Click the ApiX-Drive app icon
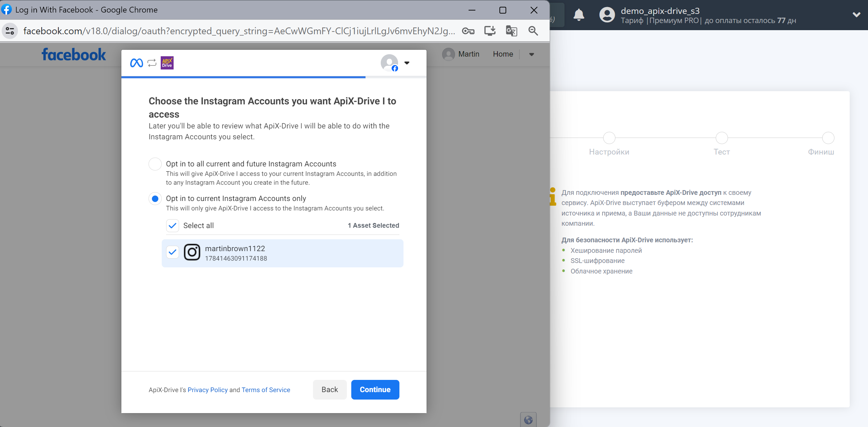Image resolution: width=868 pixels, height=427 pixels. pyautogui.click(x=166, y=62)
